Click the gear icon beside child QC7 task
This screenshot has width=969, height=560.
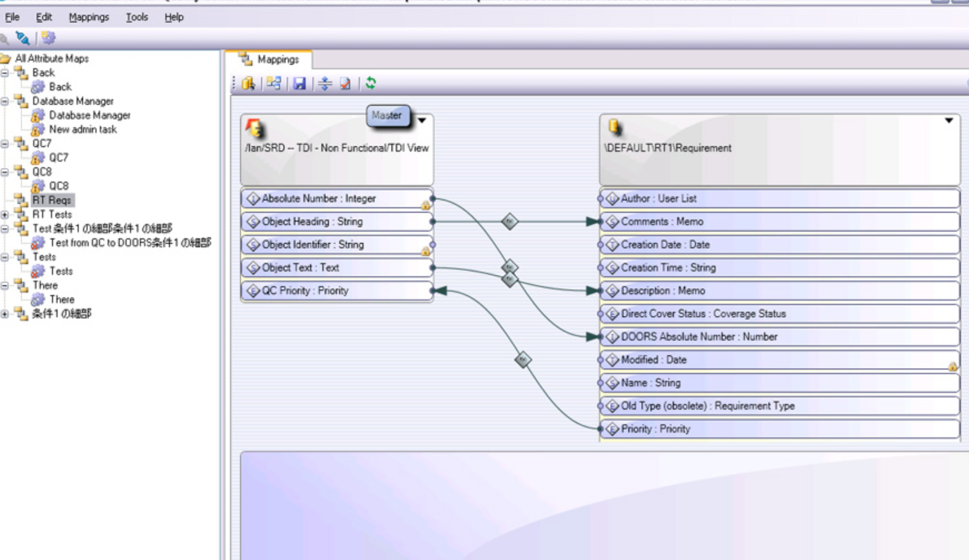(38, 158)
